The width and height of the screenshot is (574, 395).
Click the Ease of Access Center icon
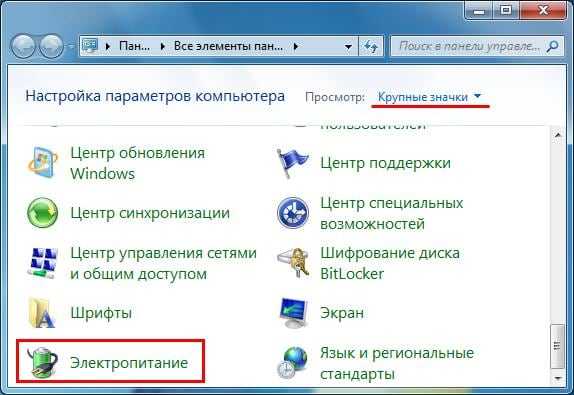click(x=293, y=213)
